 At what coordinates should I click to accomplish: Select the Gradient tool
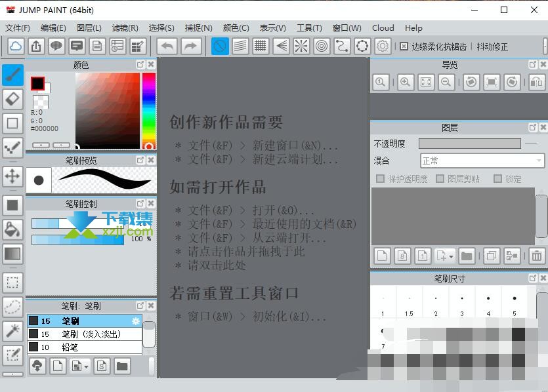click(x=13, y=254)
